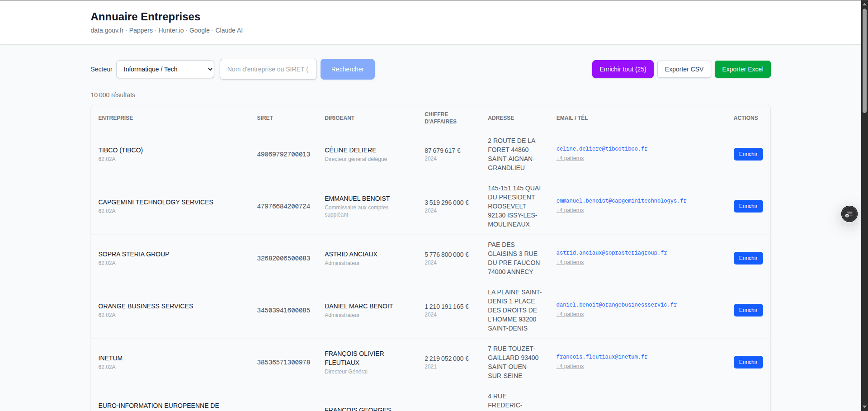Click Enrichir for Orange Business Services
The width and height of the screenshot is (868, 411).
[748, 310]
